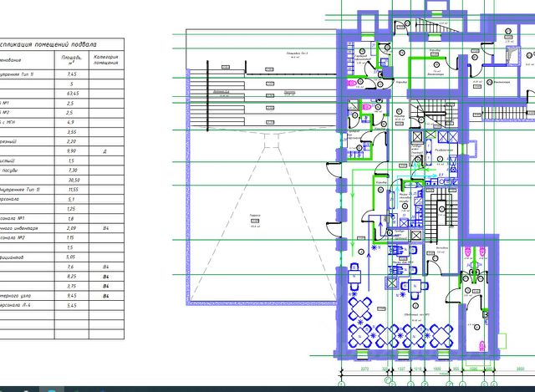The image size is (535, 392).
Task: Click the area value '8,25'
Action: pyautogui.click(x=71, y=277)
